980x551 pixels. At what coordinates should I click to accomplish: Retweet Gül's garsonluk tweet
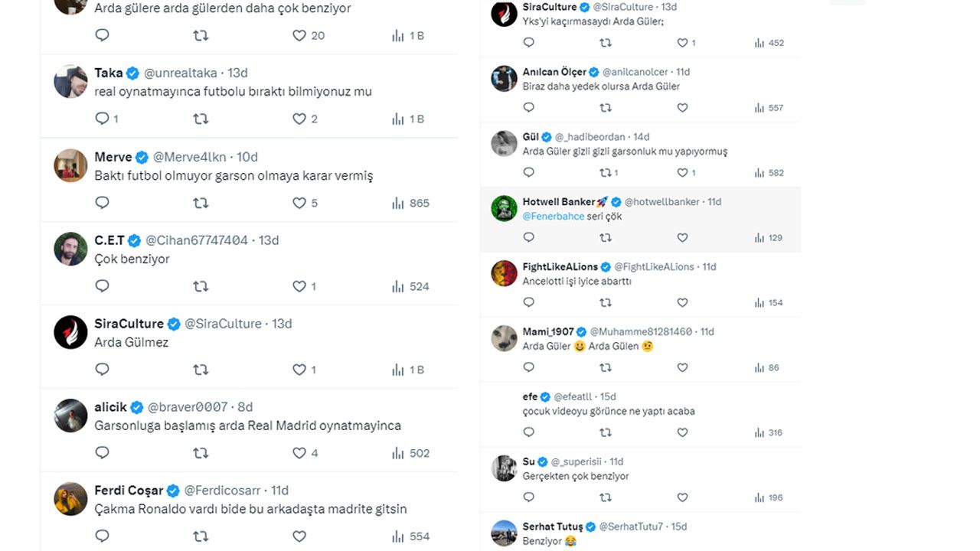(x=606, y=173)
